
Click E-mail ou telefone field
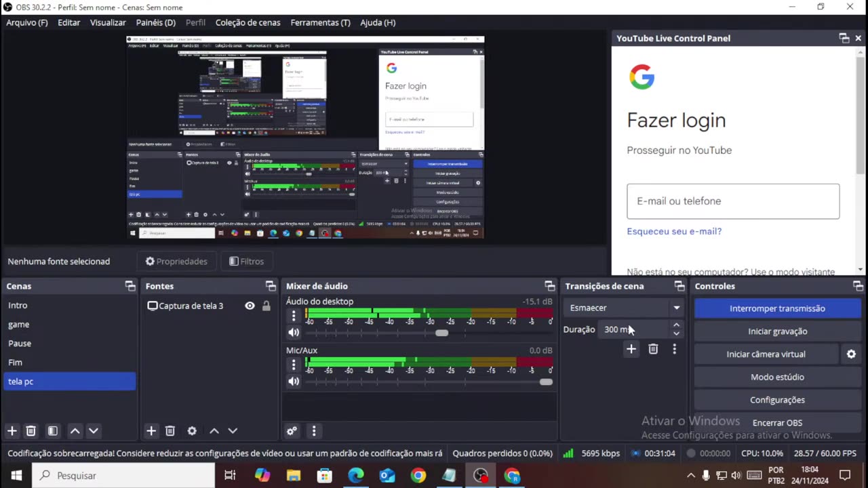tap(733, 201)
